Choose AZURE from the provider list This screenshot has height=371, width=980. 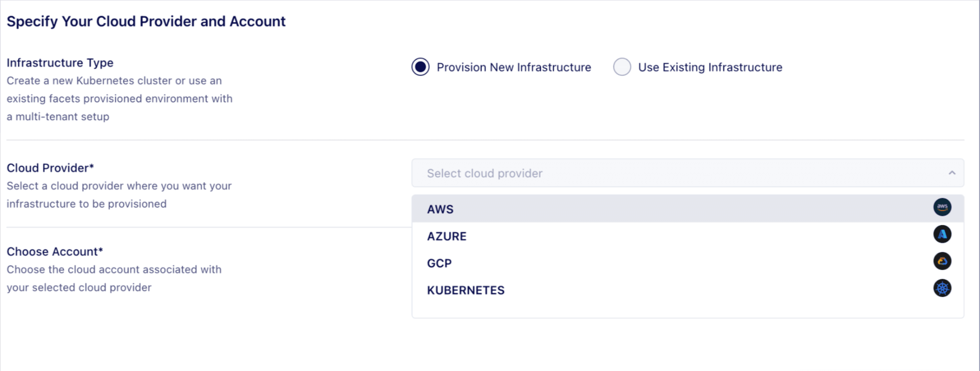[446, 236]
